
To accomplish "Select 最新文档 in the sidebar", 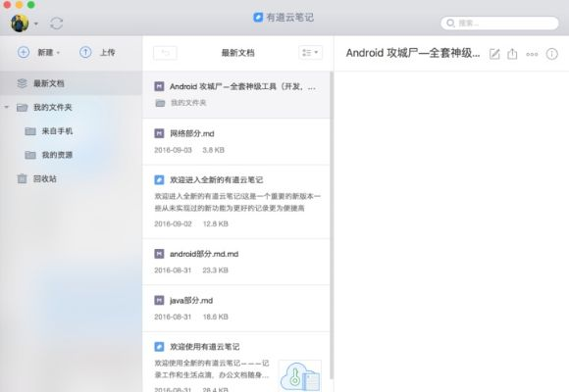I will [x=71, y=83].
